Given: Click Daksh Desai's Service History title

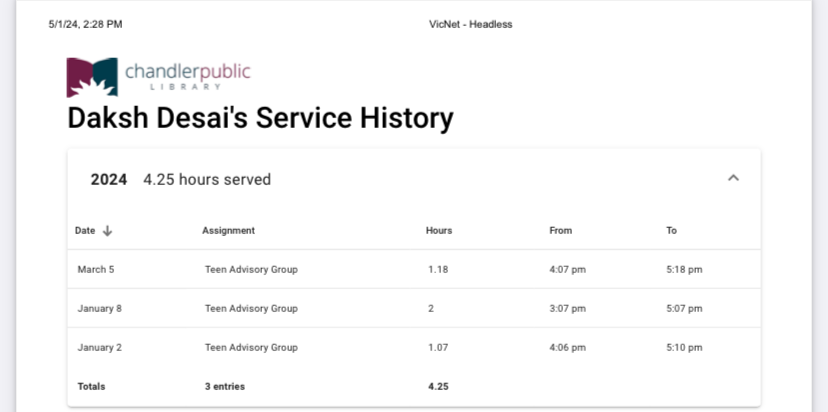Looking at the screenshot, I should pyautogui.click(x=260, y=119).
